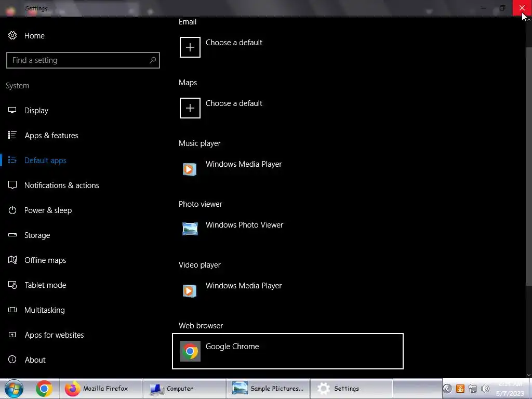Open the Windows Start orb
The width and height of the screenshot is (532, 399).
14,389
